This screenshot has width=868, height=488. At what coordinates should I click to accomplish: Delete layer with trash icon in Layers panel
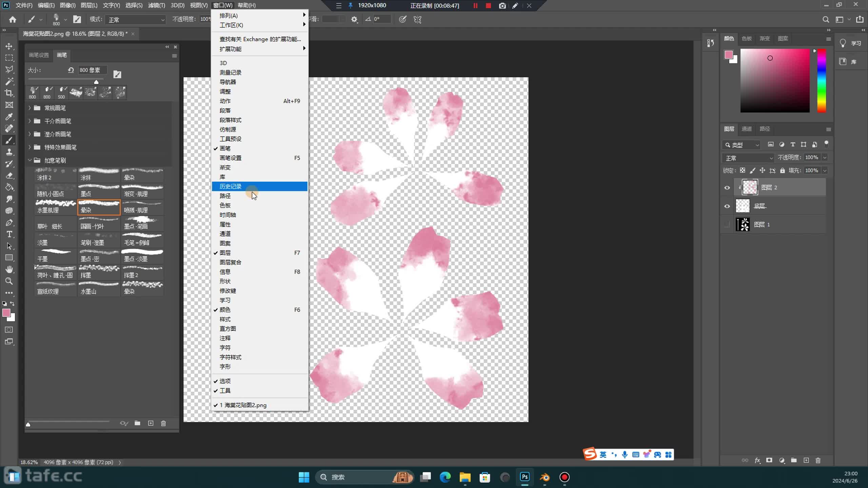[x=818, y=460]
